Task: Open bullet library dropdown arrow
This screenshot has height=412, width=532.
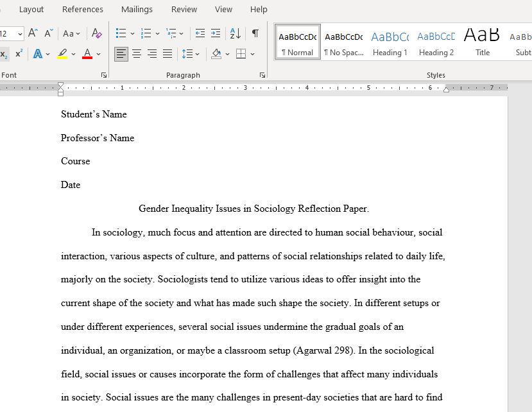Action: (x=132, y=33)
